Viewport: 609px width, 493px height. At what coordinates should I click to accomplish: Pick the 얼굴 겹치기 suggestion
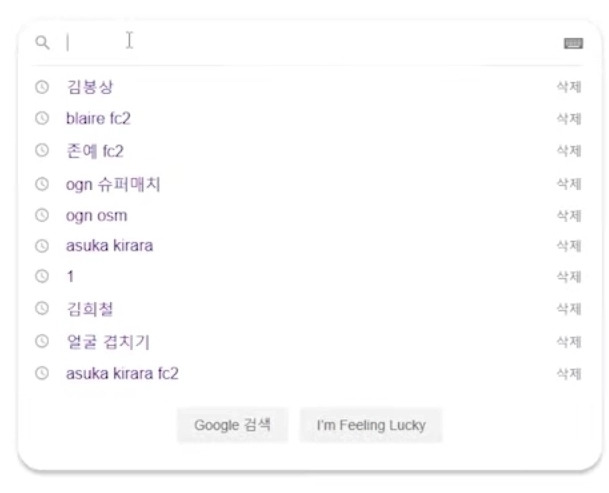click(107, 341)
